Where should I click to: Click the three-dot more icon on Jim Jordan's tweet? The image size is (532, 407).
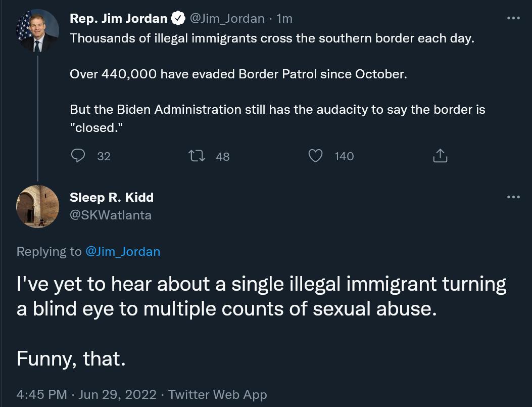514,18
